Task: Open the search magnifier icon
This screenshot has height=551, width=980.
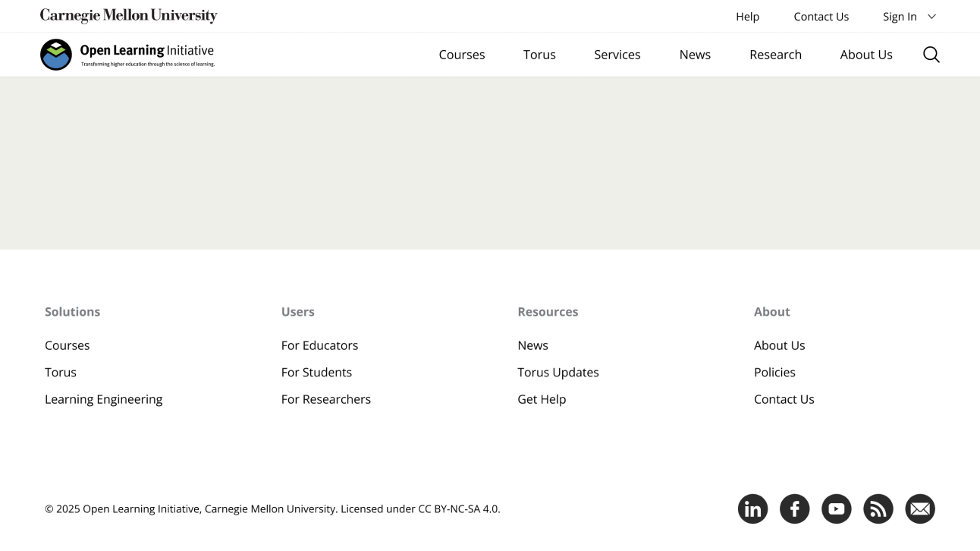Action: coord(931,55)
